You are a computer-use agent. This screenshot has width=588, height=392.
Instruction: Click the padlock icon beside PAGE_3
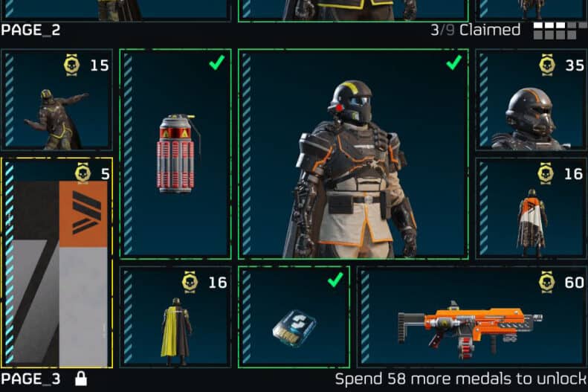coord(80,379)
